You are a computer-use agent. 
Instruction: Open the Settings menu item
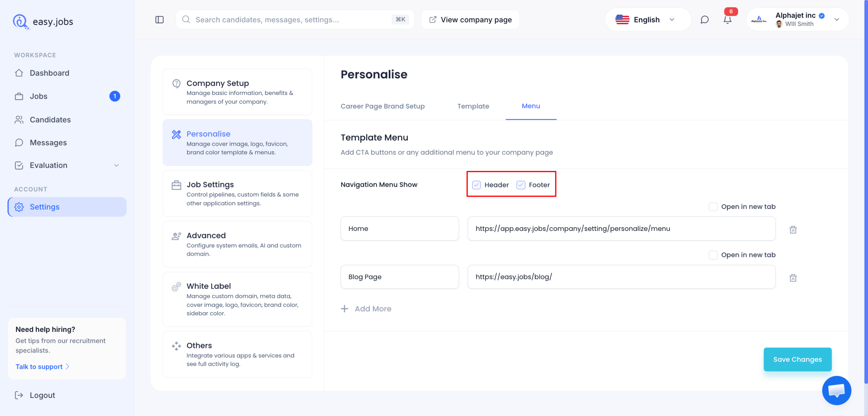[67, 207]
